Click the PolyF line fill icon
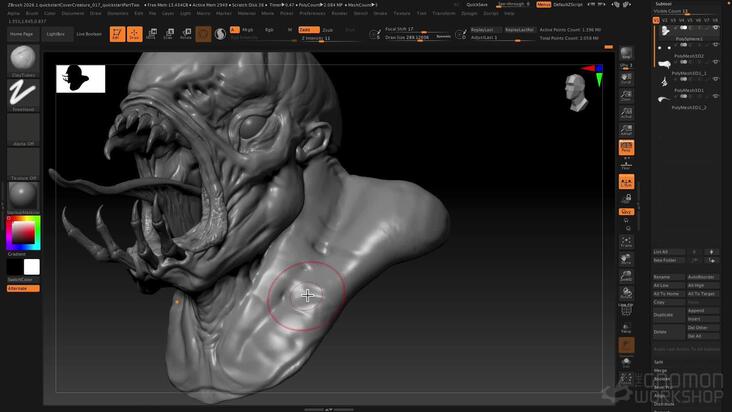 click(x=626, y=310)
